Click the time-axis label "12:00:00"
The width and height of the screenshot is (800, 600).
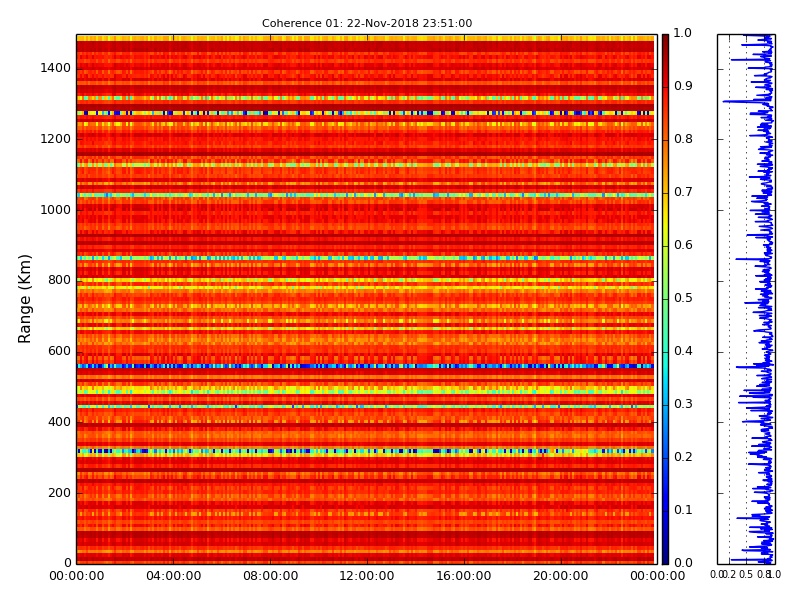point(367,576)
